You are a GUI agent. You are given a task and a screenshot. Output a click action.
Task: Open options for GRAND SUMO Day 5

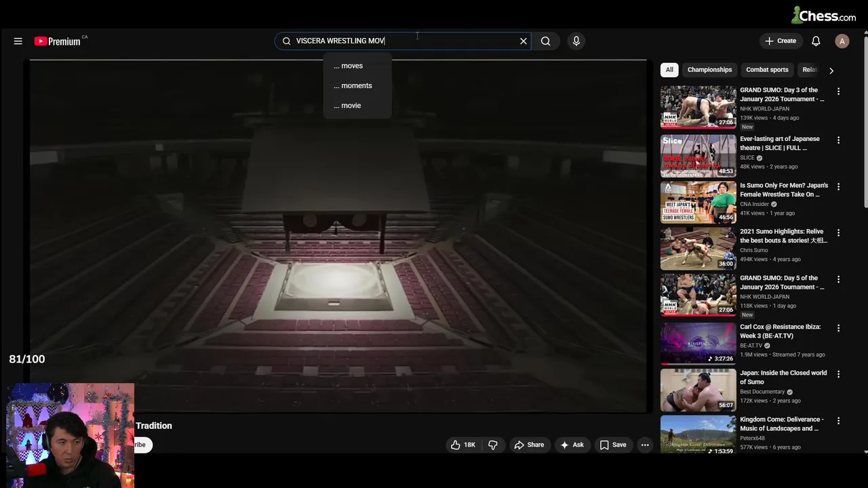pos(838,279)
